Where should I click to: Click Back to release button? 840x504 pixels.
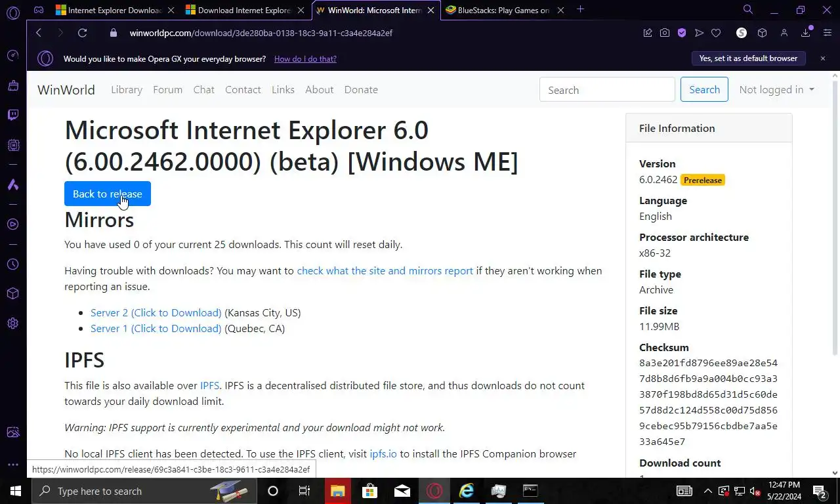108,194
